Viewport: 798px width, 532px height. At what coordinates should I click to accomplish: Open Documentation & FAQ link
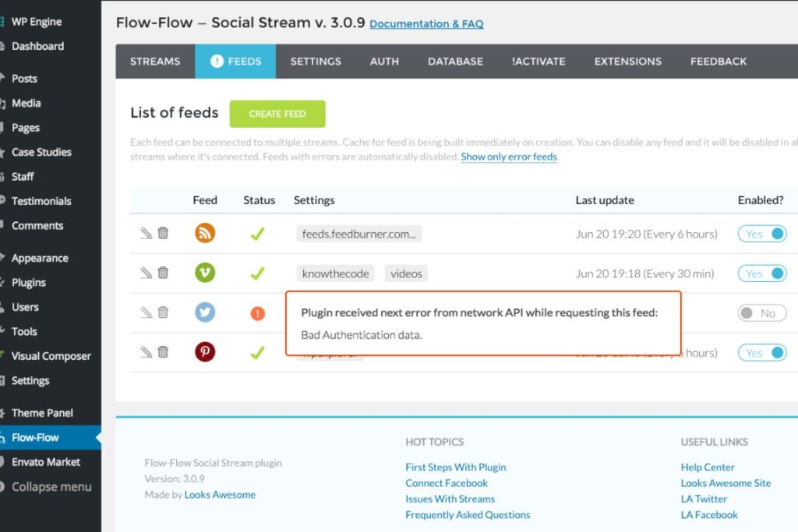tap(426, 24)
